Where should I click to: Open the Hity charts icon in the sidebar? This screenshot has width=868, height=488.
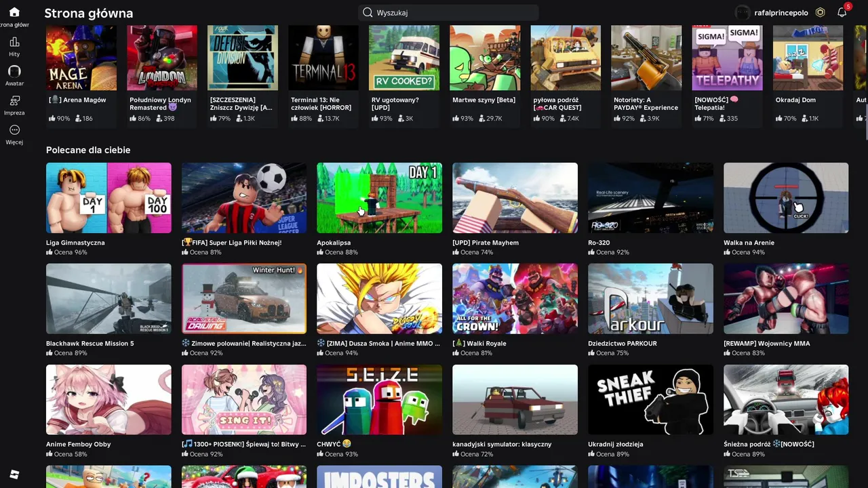pos(14,42)
